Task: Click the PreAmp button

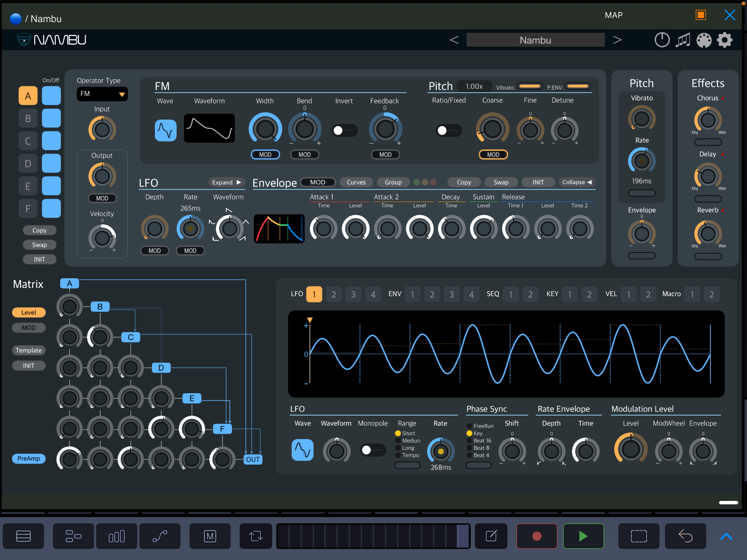Action: (29, 458)
